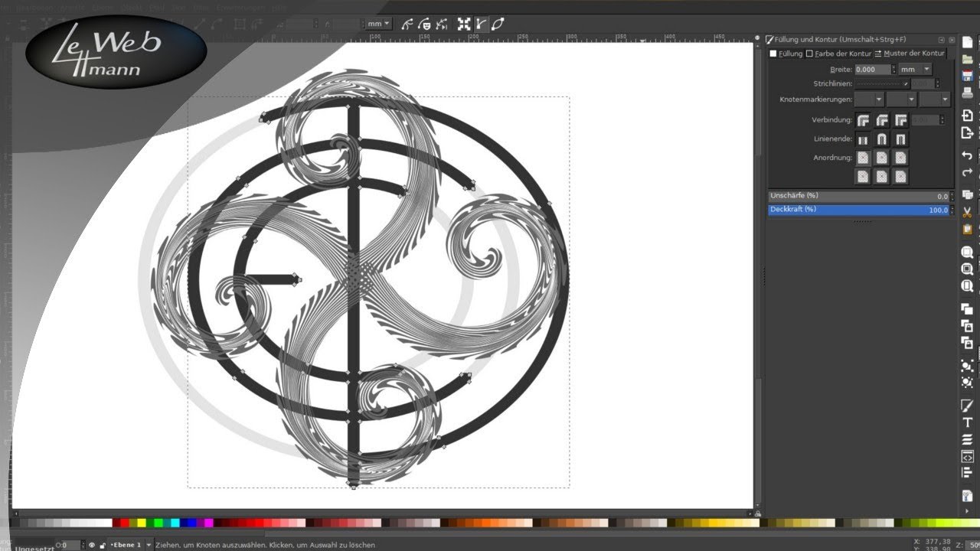Image resolution: width=980 pixels, height=551 pixels.
Task: Duplicate the selected object icon
Action: 967,308
